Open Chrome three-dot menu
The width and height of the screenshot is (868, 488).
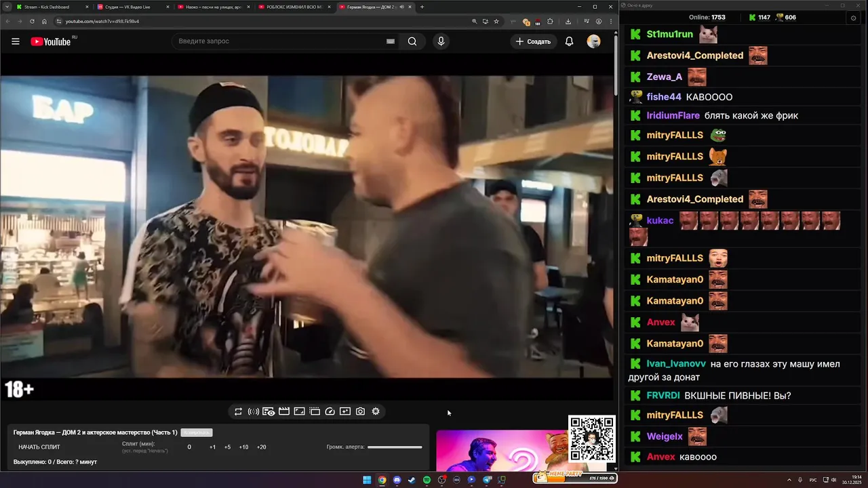610,21
